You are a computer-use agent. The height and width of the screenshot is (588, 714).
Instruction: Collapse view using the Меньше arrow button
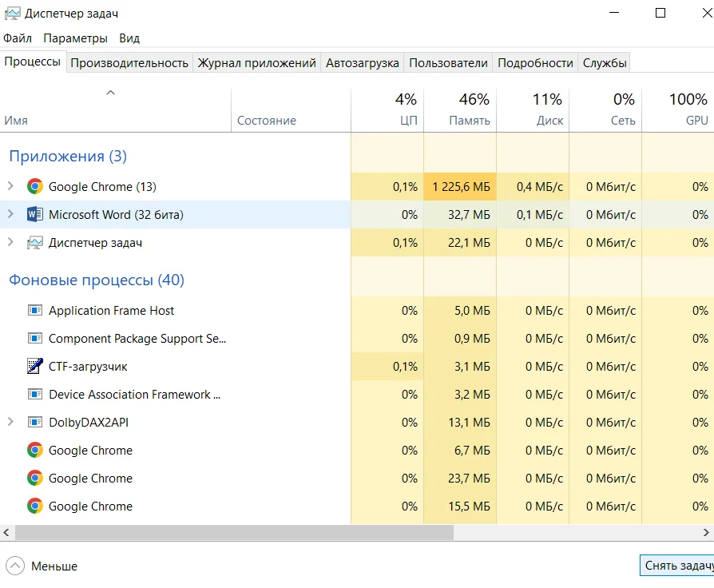coord(15,566)
